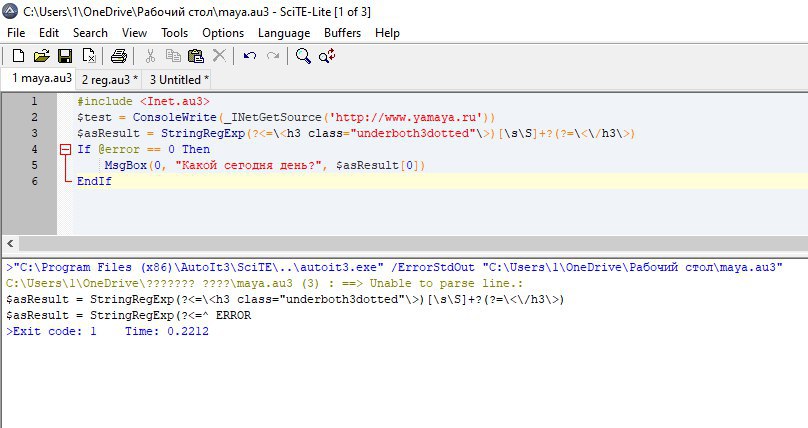Collapse the If block fold marker
808x428 pixels.
[65, 149]
